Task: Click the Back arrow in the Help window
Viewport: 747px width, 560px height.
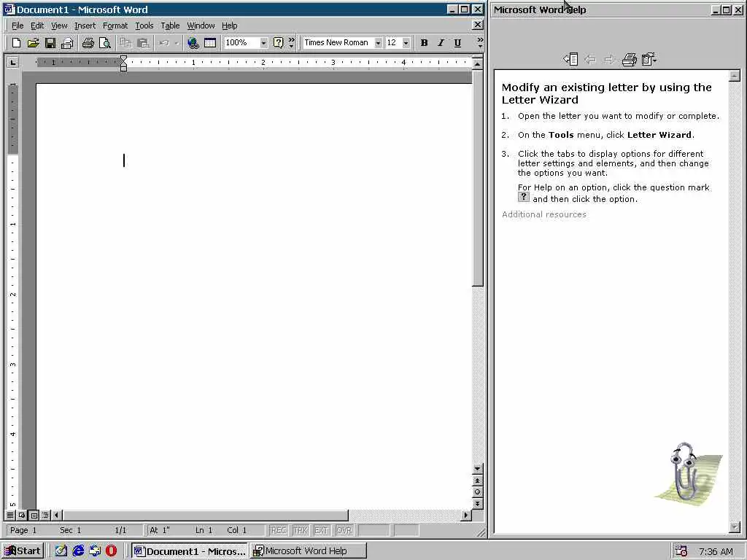Action: point(590,60)
